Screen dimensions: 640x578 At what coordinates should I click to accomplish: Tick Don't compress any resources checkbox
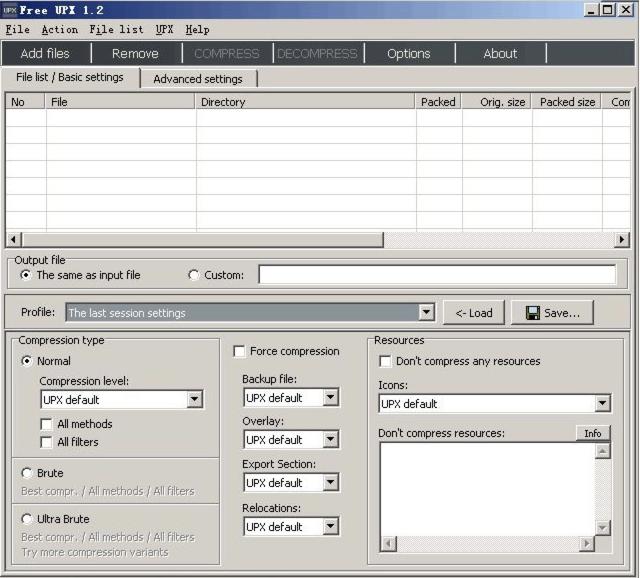386,361
